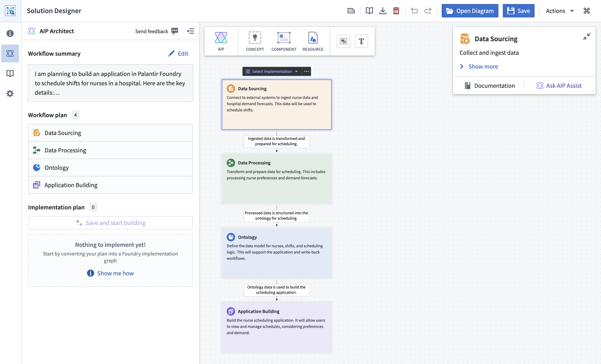The image size is (601, 364).
Task: Pick the COMPONENT node tool
Action: click(284, 41)
